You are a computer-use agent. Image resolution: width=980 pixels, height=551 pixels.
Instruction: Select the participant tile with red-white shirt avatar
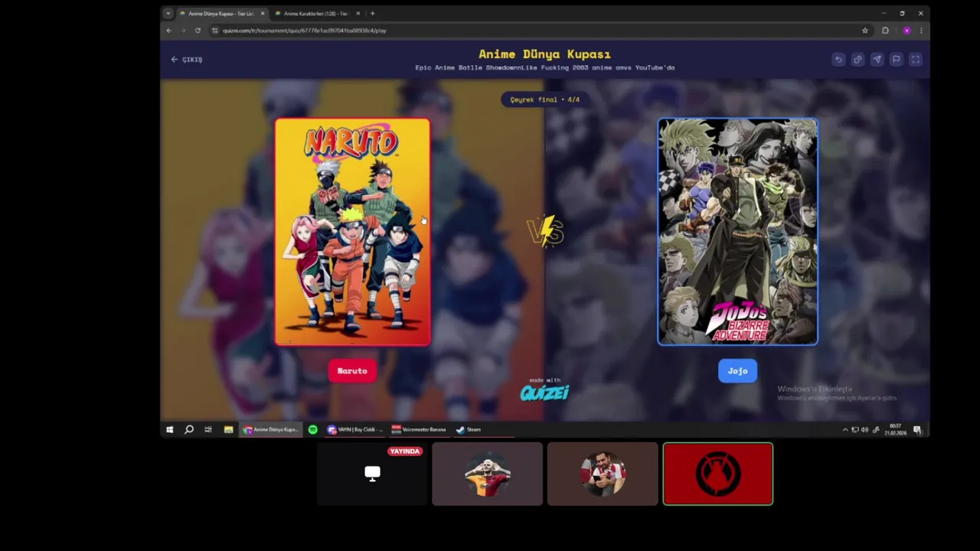pos(603,474)
